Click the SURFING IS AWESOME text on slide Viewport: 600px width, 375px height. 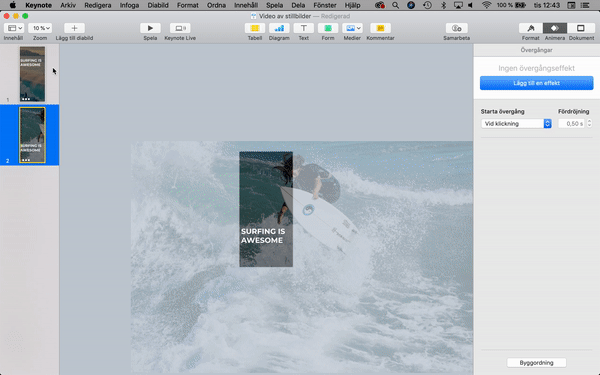tap(263, 236)
